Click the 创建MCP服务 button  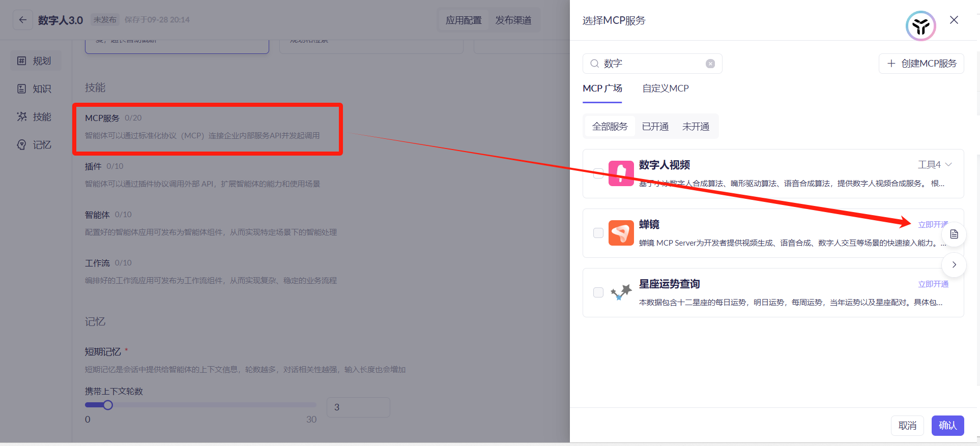(x=921, y=64)
